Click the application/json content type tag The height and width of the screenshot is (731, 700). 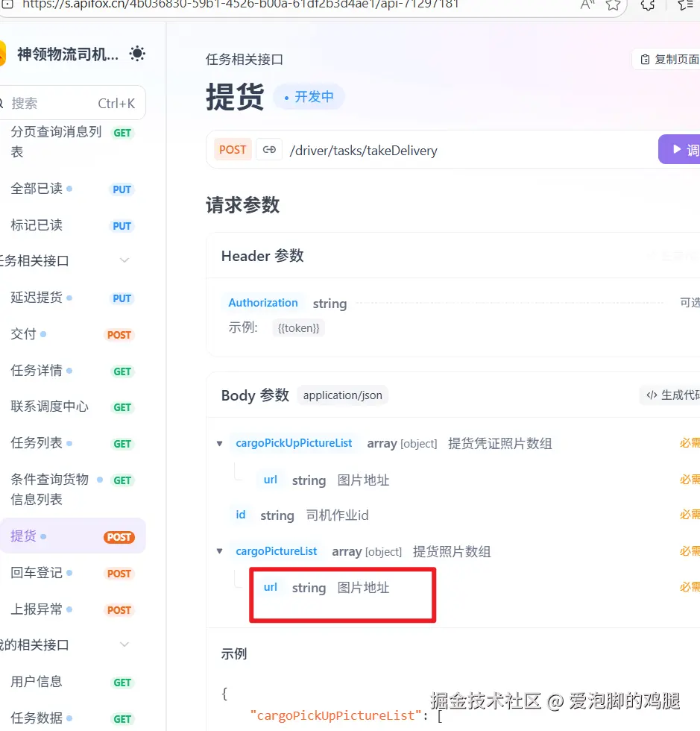tap(342, 395)
